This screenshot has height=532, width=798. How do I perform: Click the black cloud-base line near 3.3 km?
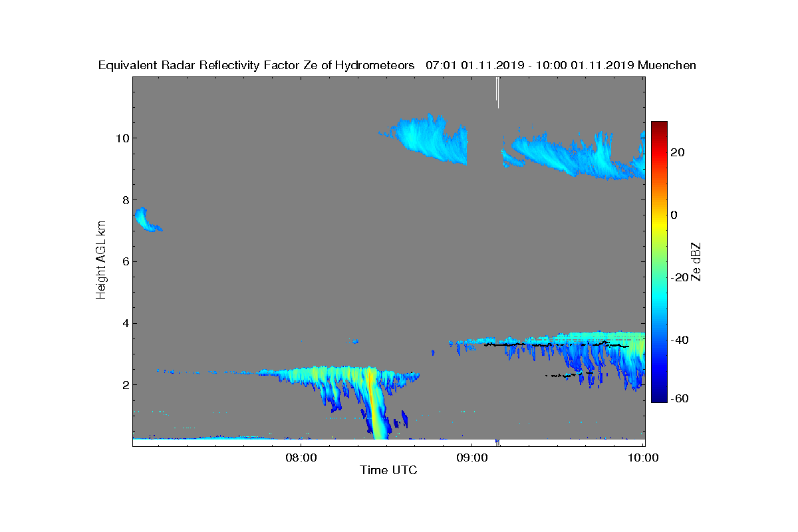point(556,344)
